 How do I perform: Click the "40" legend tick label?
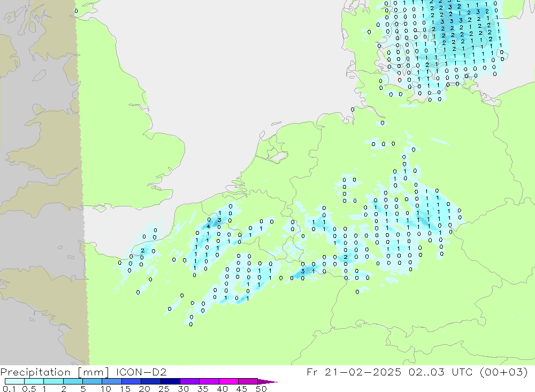click(x=223, y=389)
